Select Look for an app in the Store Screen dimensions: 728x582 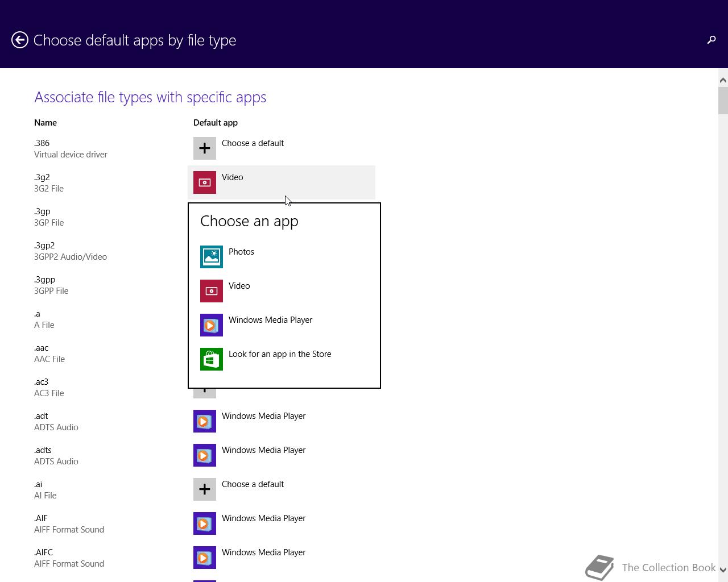pos(284,359)
